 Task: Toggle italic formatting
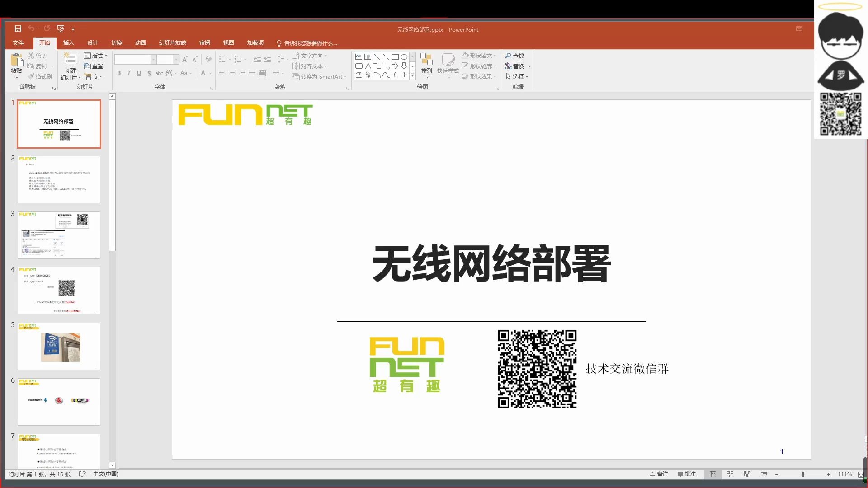pyautogui.click(x=129, y=73)
